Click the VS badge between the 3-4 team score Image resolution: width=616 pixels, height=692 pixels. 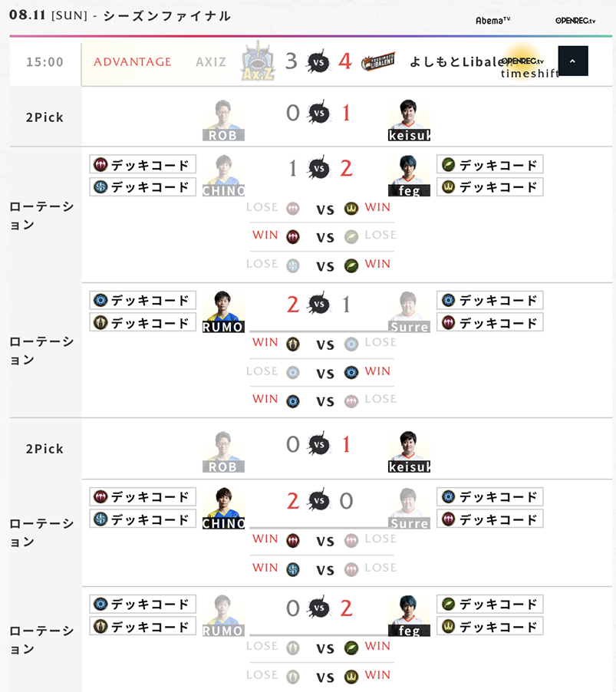pos(318,61)
